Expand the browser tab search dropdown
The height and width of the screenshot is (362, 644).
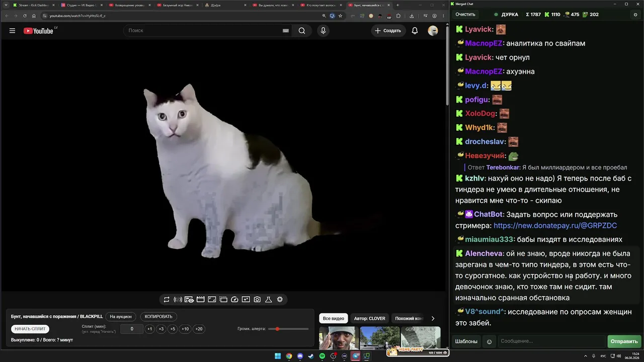point(6,5)
